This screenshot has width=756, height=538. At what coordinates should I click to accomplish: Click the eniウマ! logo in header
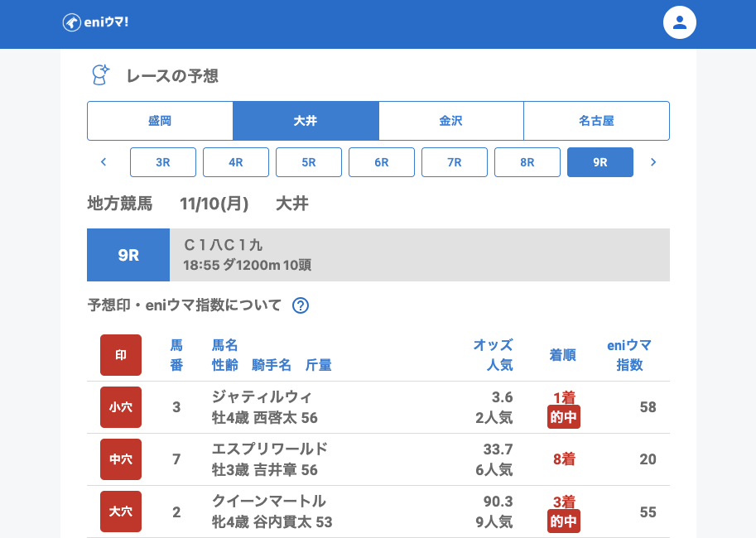[x=95, y=22]
